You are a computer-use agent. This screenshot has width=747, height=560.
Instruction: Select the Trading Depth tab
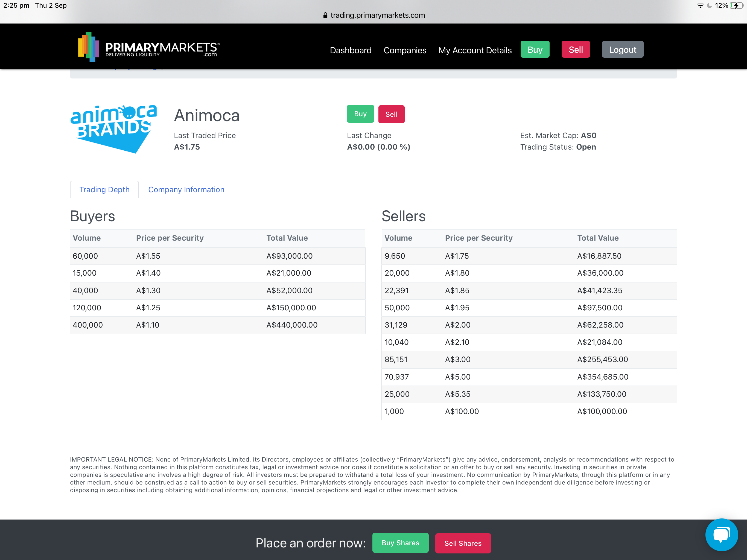(104, 189)
